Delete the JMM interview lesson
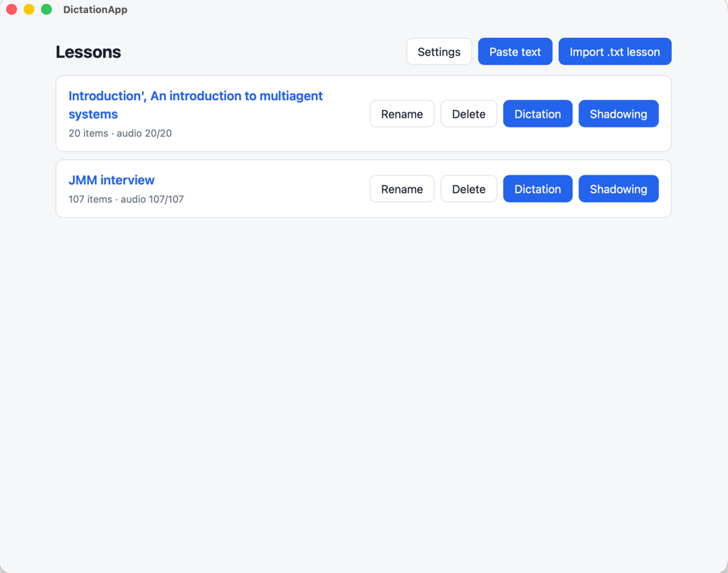The image size is (728, 573). 468,189
